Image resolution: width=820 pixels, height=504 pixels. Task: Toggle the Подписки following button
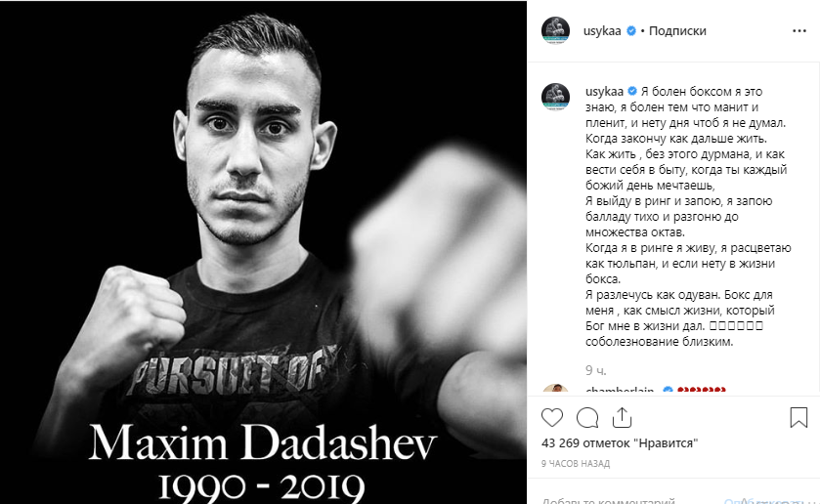point(677,31)
